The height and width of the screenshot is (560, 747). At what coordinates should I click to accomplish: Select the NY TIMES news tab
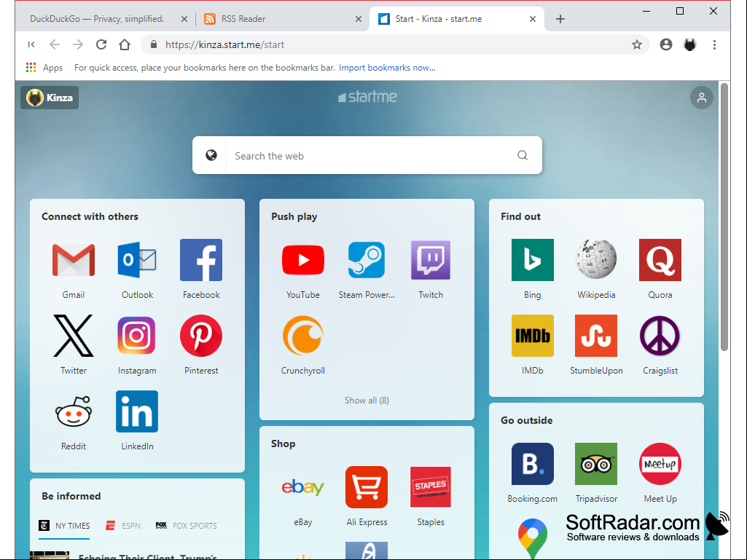click(x=64, y=526)
